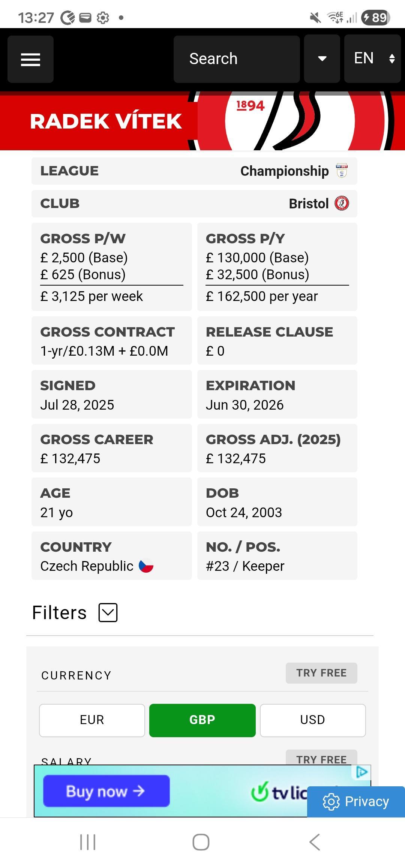The width and height of the screenshot is (405, 868).
Task: Click the Search input field
Action: click(x=237, y=59)
